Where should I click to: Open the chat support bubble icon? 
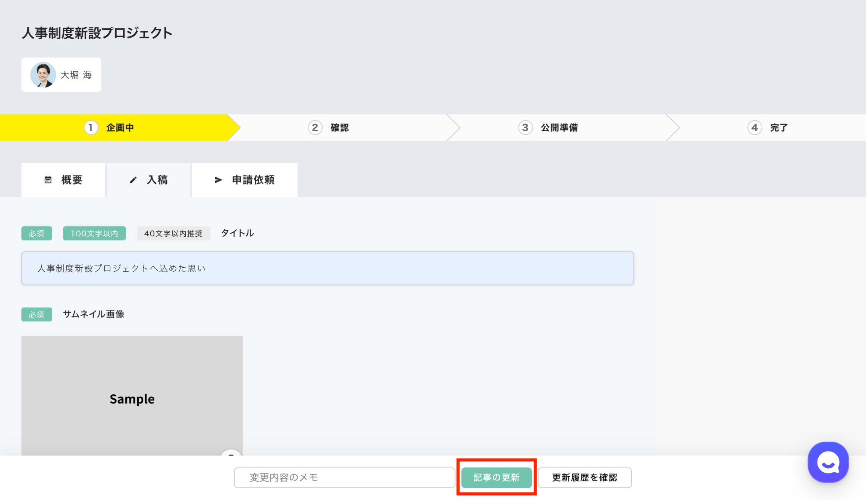pos(828,462)
